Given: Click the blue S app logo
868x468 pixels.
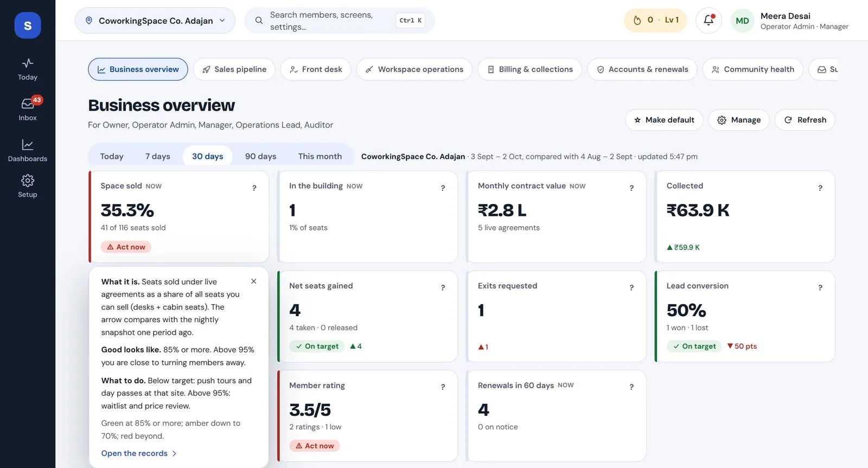Looking at the screenshot, I should [x=28, y=25].
